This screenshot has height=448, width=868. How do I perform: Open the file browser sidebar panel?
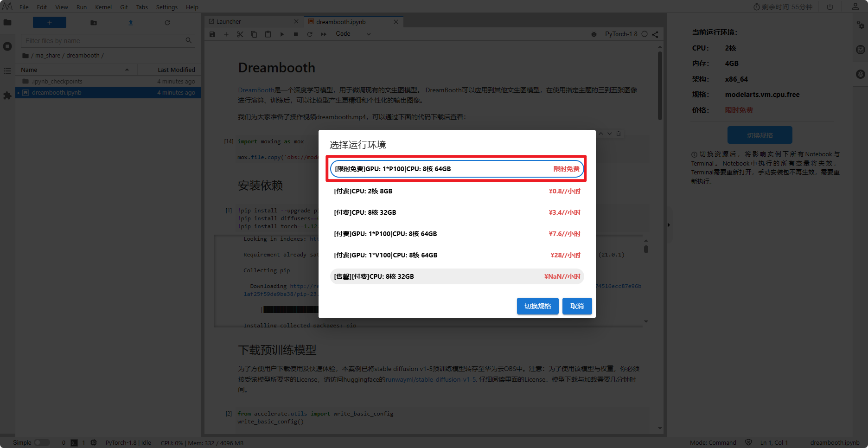tap(7, 22)
